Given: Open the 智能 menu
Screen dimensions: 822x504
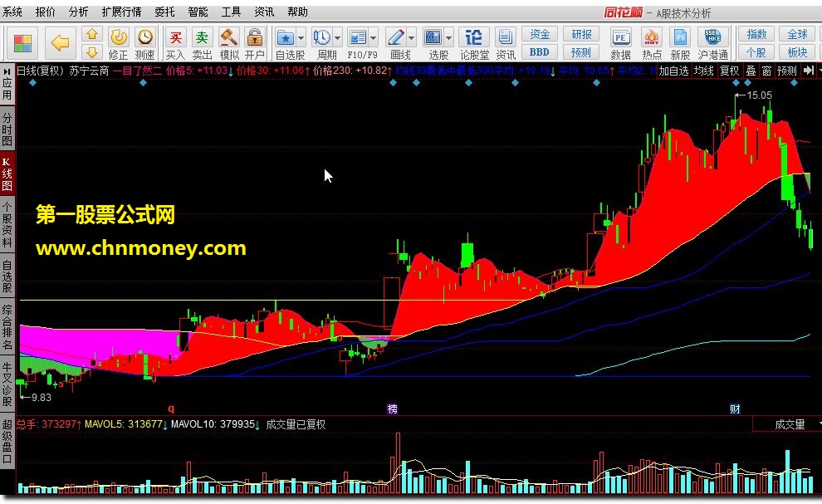Looking at the screenshot, I should 198,12.
